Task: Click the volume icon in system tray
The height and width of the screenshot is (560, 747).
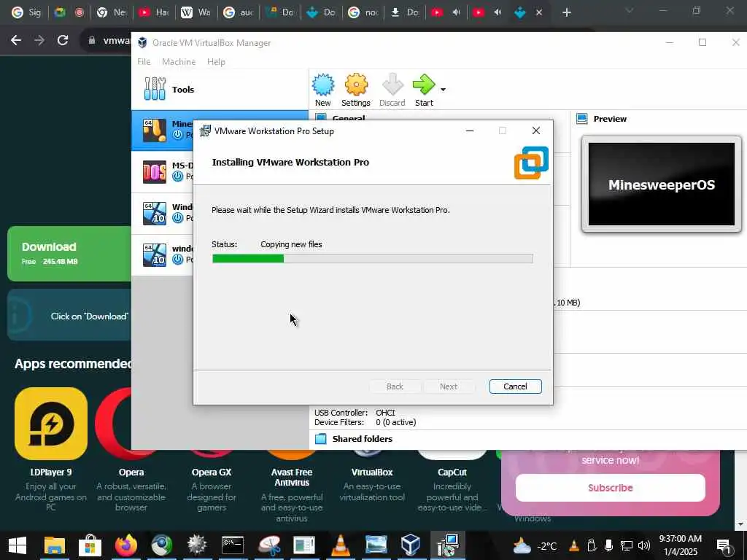Action: pos(643,545)
